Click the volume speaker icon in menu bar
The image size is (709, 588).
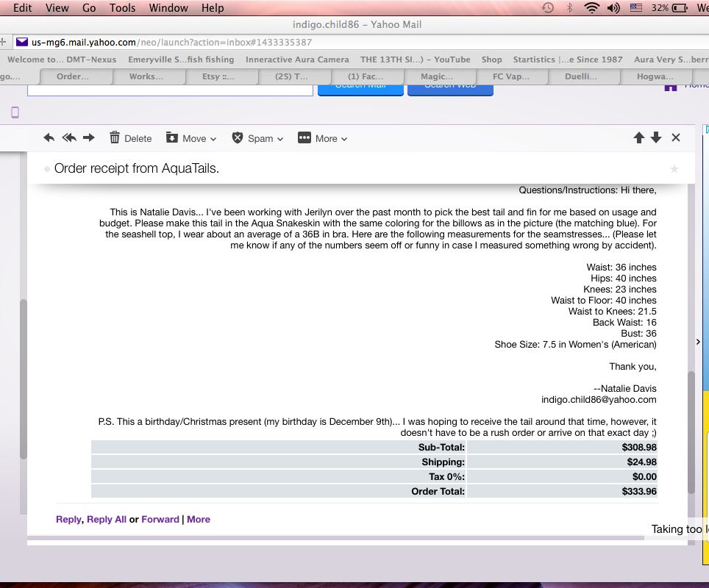click(613, 7)
